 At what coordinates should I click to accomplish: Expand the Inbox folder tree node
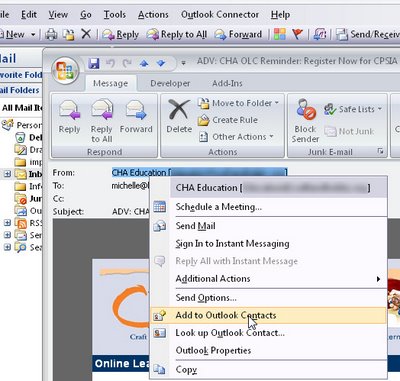(x=7, y=174)
